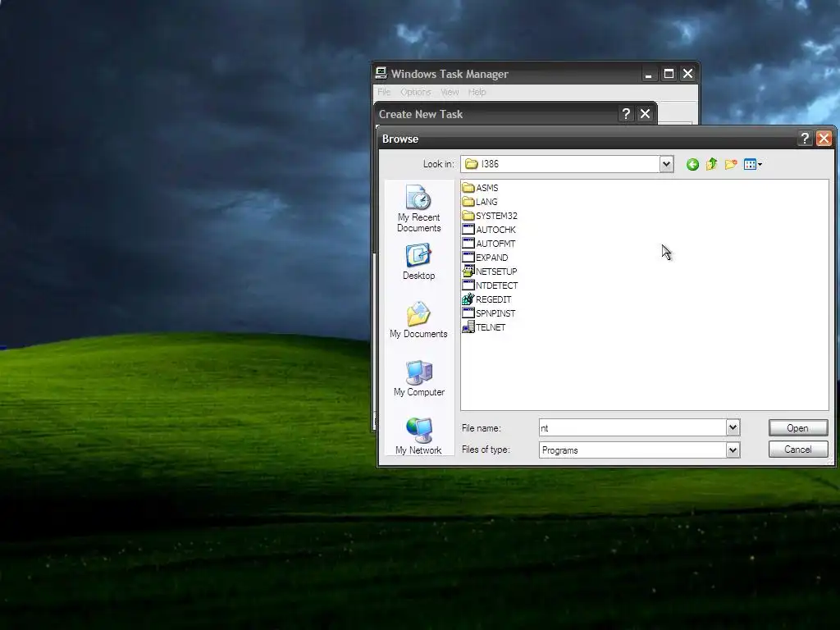Open My Network in places bar
The width and height of the screenshot is (840, 630).
(x=418, y=436)
